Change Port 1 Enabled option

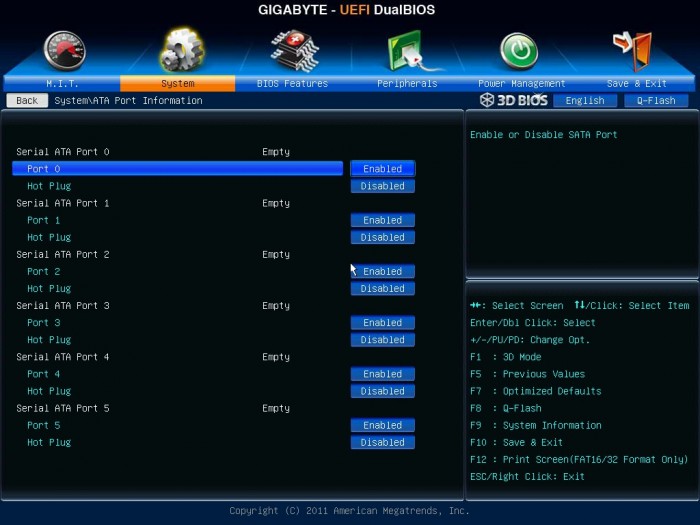383,220
